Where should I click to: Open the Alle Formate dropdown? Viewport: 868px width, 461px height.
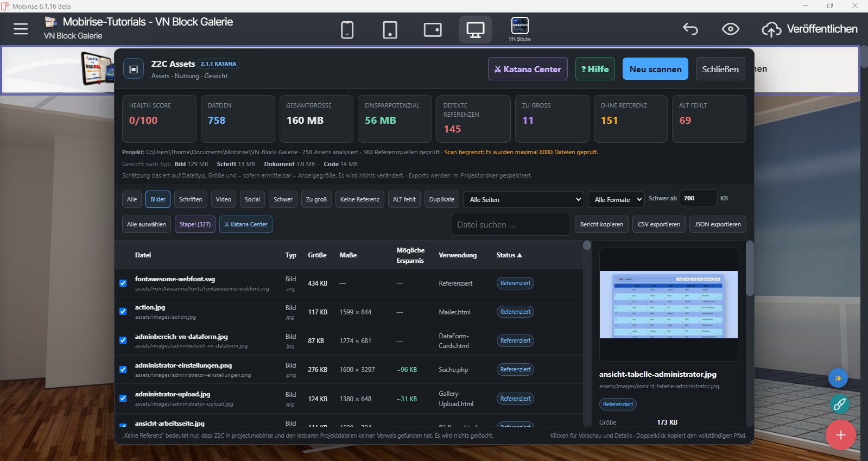[616, 199]
